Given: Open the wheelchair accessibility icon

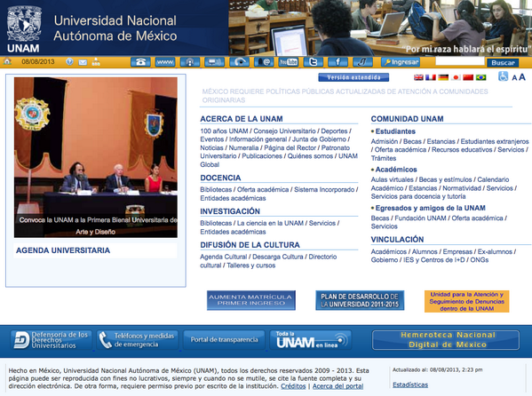Looking at the screenshot, I should tap(503, 76).
